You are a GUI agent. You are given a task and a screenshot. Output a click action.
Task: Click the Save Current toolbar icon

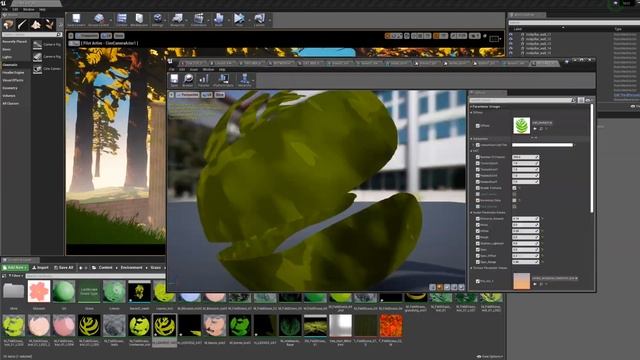[76, 19]
